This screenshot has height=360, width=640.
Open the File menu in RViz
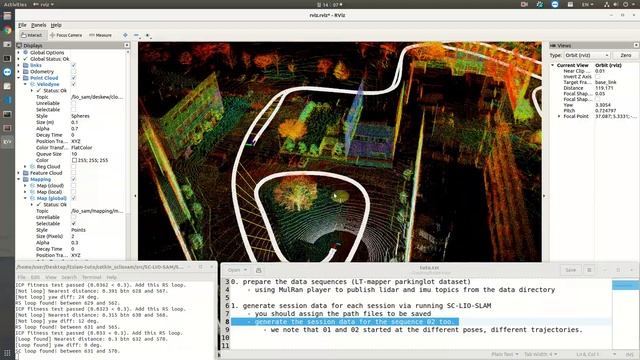tap(22, 25)
